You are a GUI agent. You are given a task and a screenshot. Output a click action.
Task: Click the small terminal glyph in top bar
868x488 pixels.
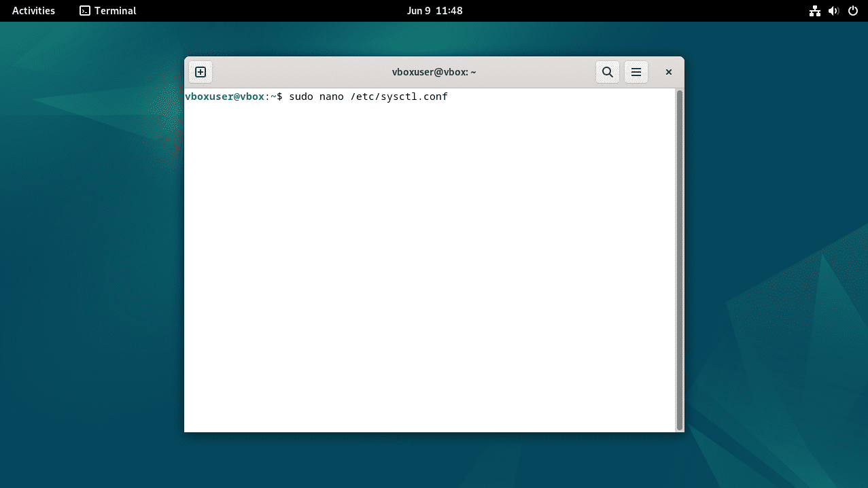pos(84,10)
